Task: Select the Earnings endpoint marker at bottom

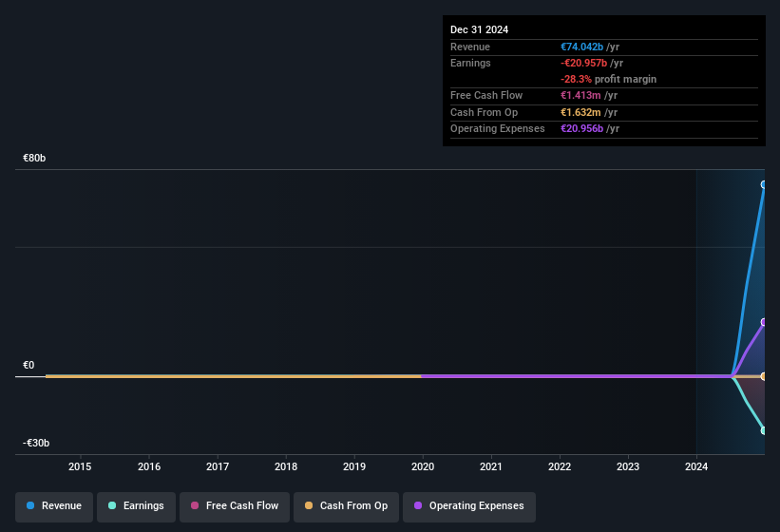Action: coord(764,430)
